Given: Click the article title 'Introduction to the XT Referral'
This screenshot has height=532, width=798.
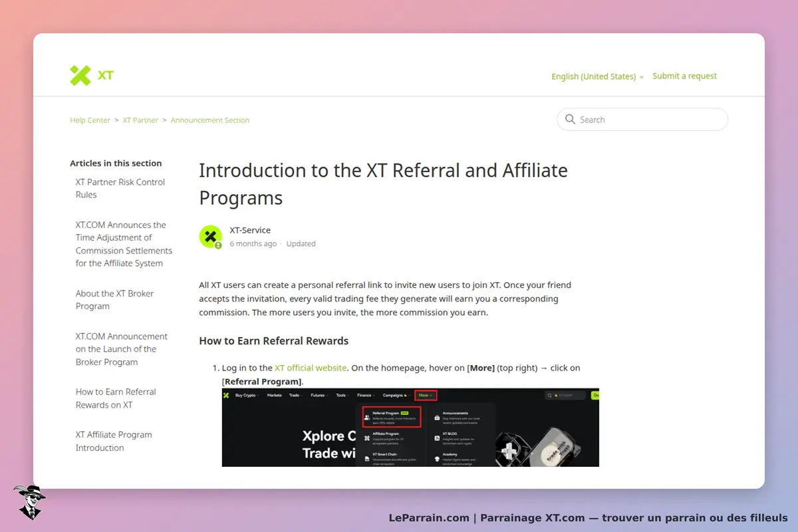Looking at the screenshot, I should point(383,184).
